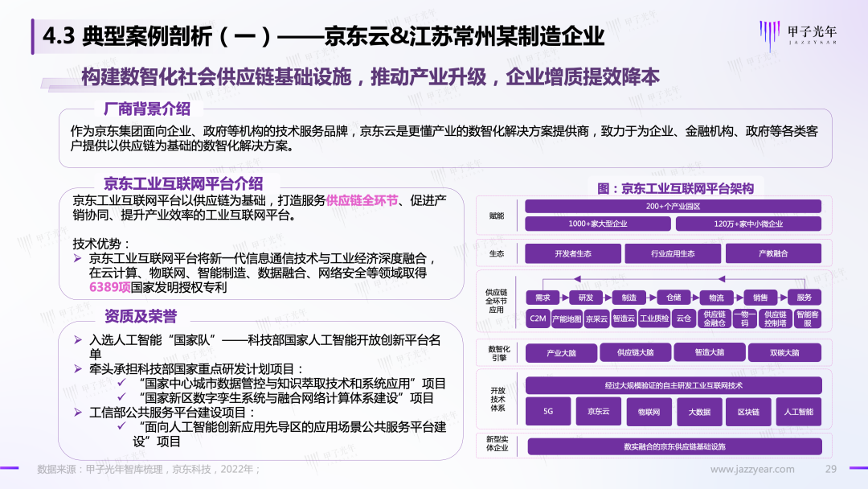Click the figure caption 图：京东工业互联网平台架构
This screenshot has width=868, height=489.
(675, 189)
